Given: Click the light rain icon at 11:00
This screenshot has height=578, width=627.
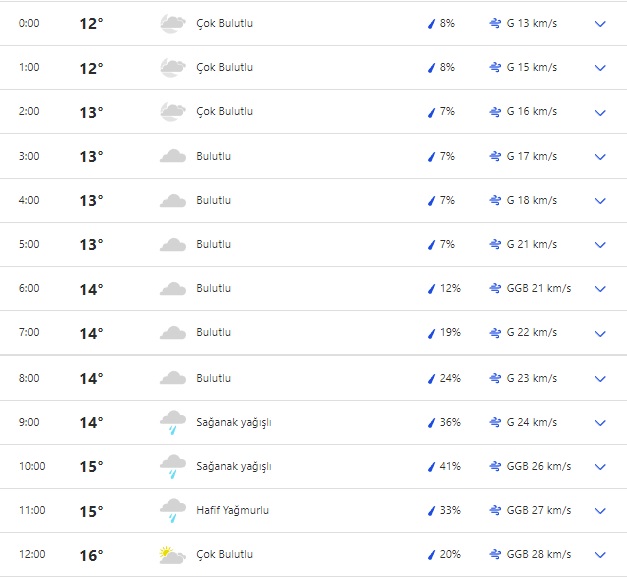Looking at the screenshot, I should [173, 511].
